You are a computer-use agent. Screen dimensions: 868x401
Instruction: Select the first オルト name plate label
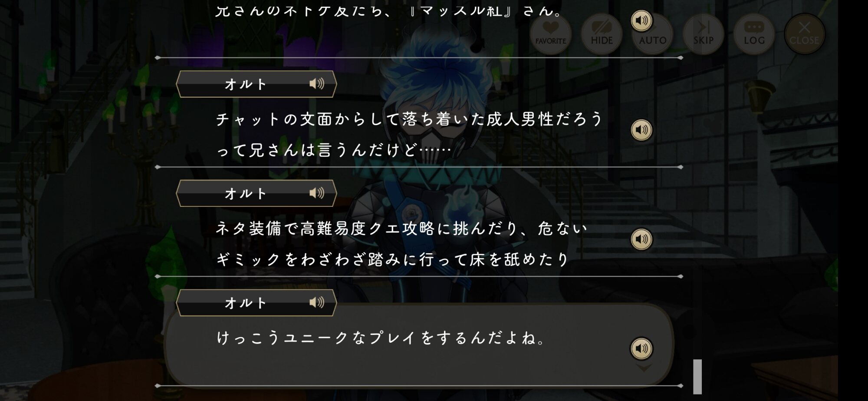point(245,84)
